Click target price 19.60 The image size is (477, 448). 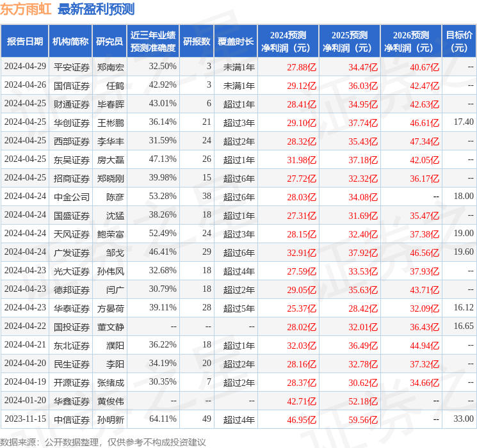tap(464, 252)
